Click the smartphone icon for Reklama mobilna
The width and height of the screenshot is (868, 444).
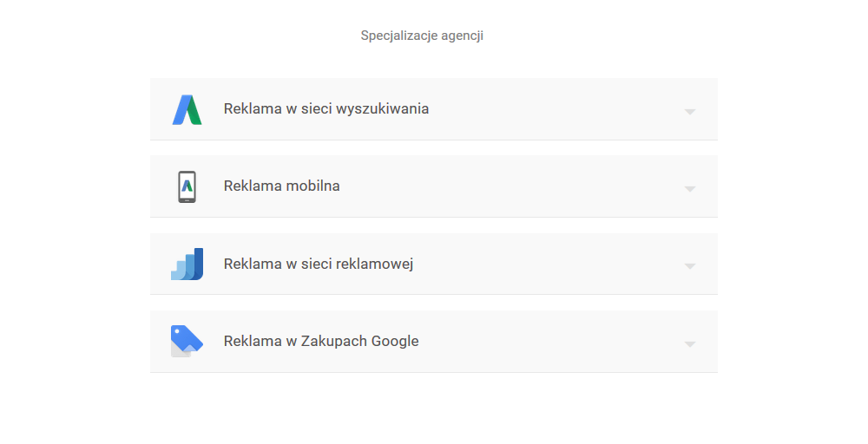click(187, 187)
